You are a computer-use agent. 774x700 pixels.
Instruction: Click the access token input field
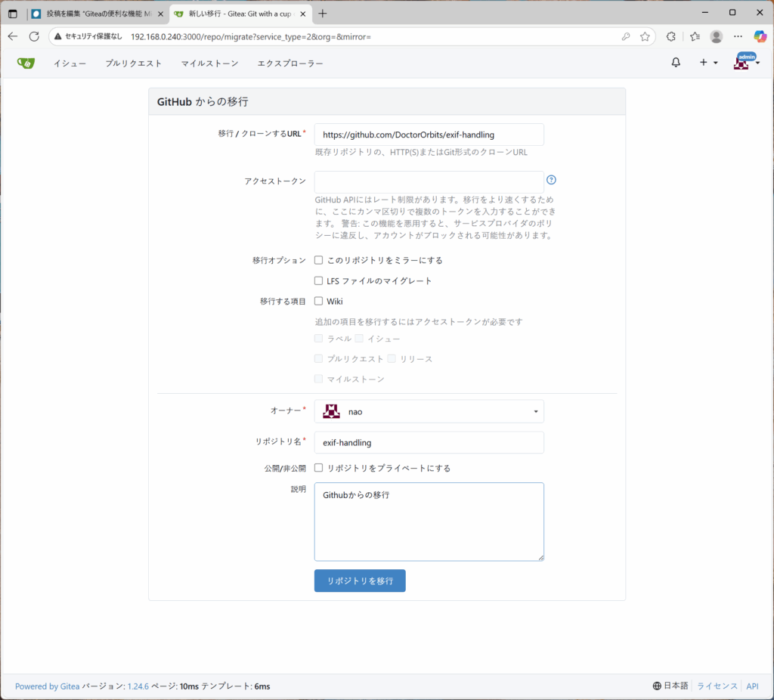[x=429, y=181]
